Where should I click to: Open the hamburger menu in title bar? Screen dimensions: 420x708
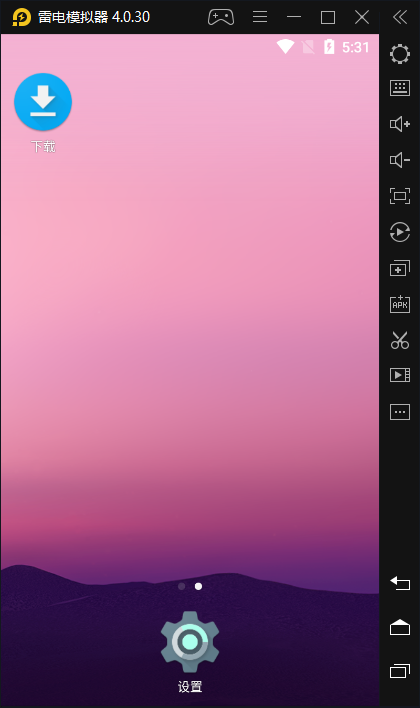pos(260,17)
